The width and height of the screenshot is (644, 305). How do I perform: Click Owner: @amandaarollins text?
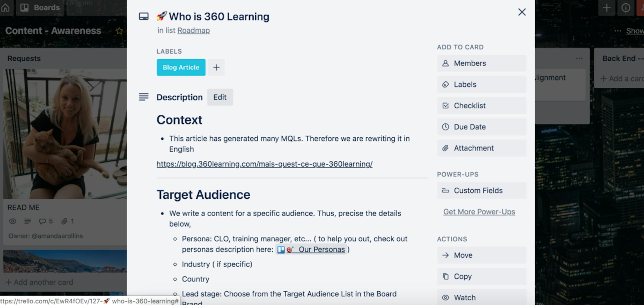[x=46, y=236]
